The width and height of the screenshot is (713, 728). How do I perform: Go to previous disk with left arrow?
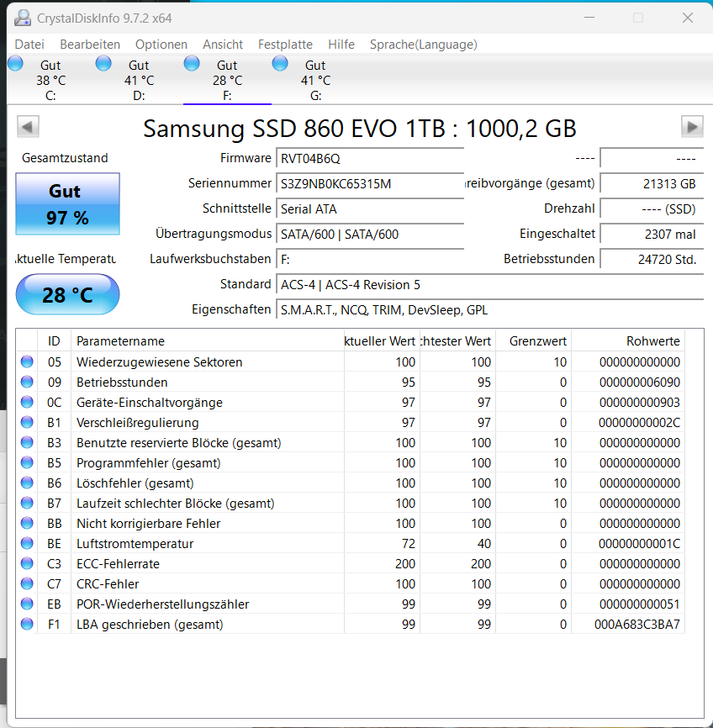pos(28,127)
